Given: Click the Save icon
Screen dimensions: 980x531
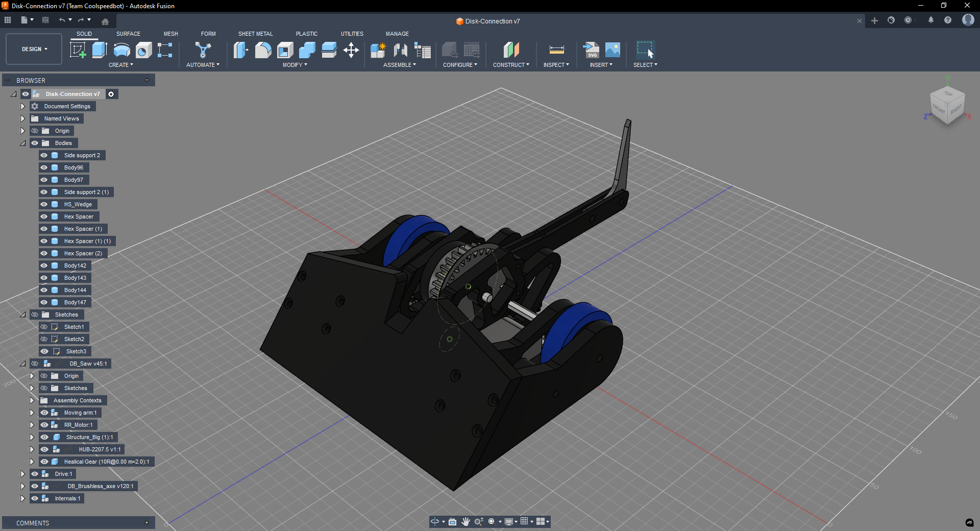Looking at the screenshot, I should coord(45,20).
